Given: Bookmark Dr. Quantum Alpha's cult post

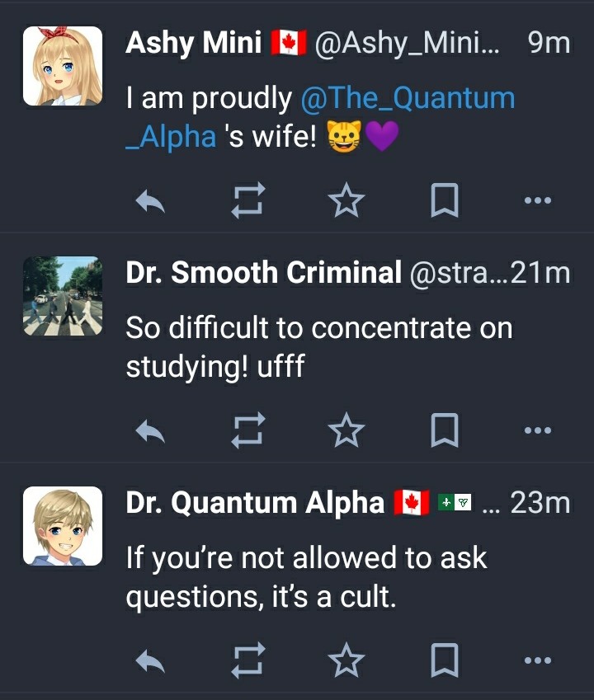Looking at the screenshot, I should point(445,659).
